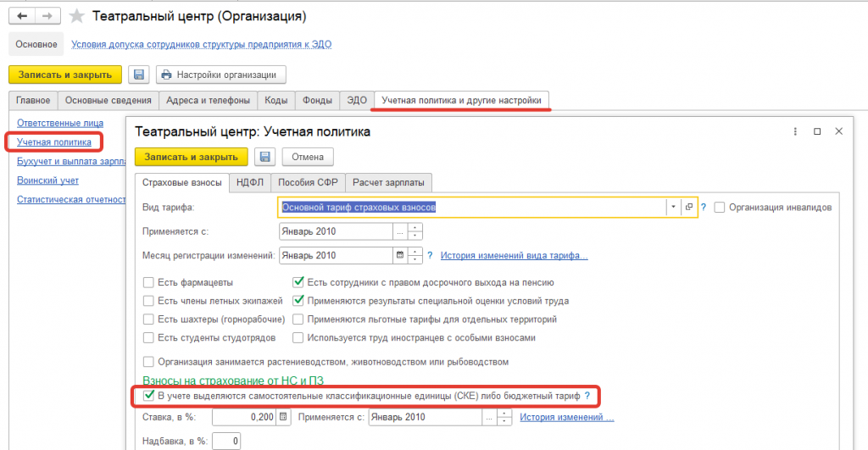Enable Есть шахтеры (горнорабочие) checkbox
868x450 pixels.
(x=148, y=319)
